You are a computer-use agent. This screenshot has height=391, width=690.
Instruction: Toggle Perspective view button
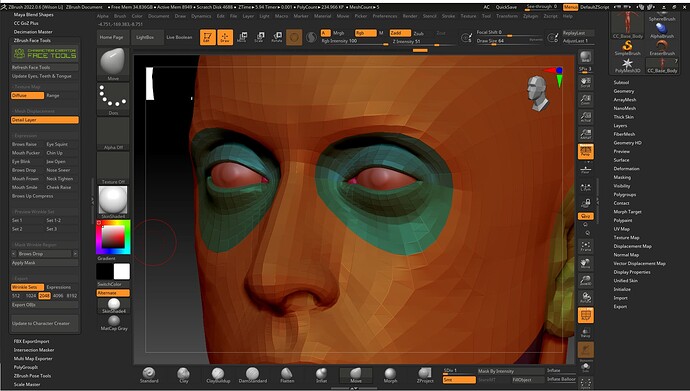tap(585, 151)
